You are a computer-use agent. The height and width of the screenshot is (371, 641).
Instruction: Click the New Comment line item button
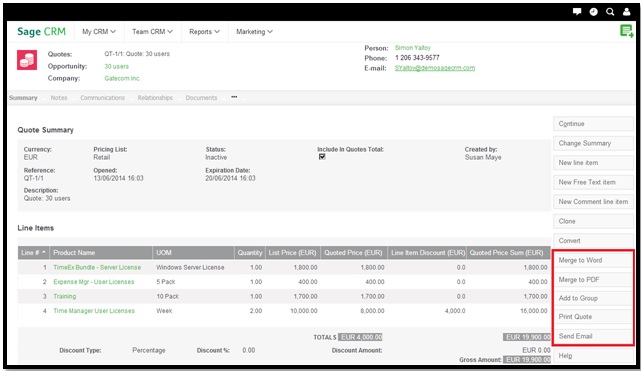pyautogui.click(x=593, y=201)
